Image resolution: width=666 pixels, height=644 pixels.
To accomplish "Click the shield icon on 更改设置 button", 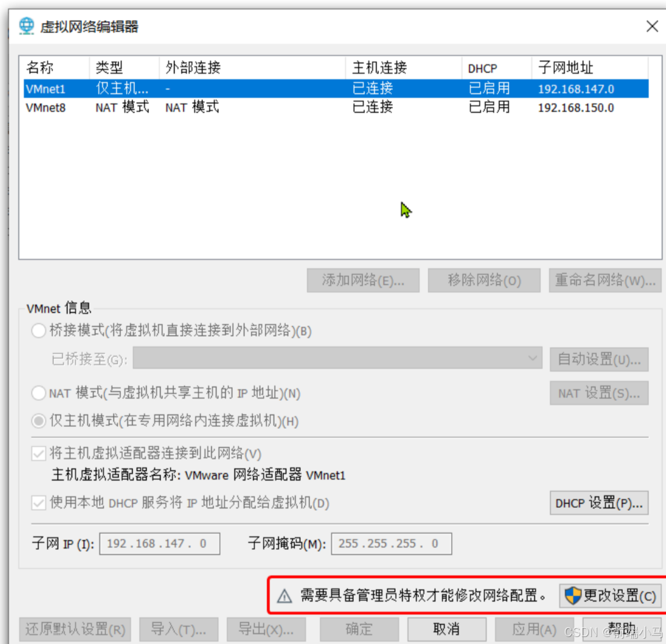I will click(572, 596).
